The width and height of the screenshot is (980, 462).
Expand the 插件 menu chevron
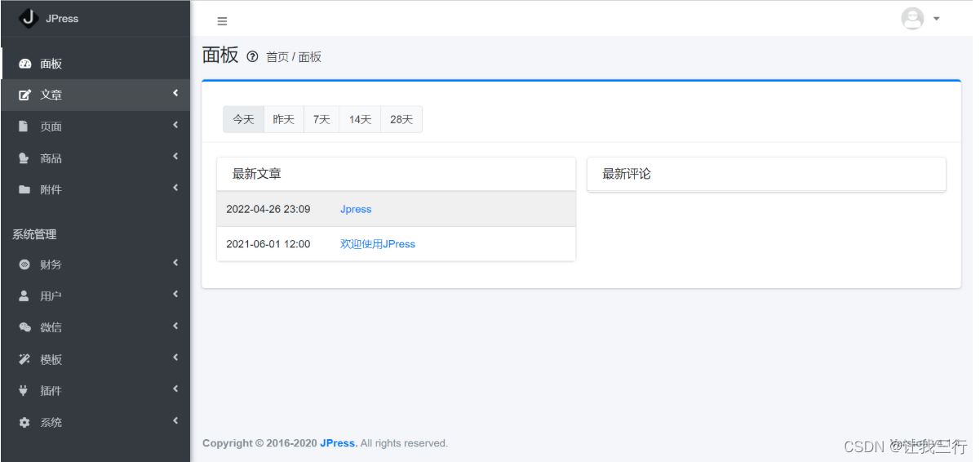click(175, 389)
